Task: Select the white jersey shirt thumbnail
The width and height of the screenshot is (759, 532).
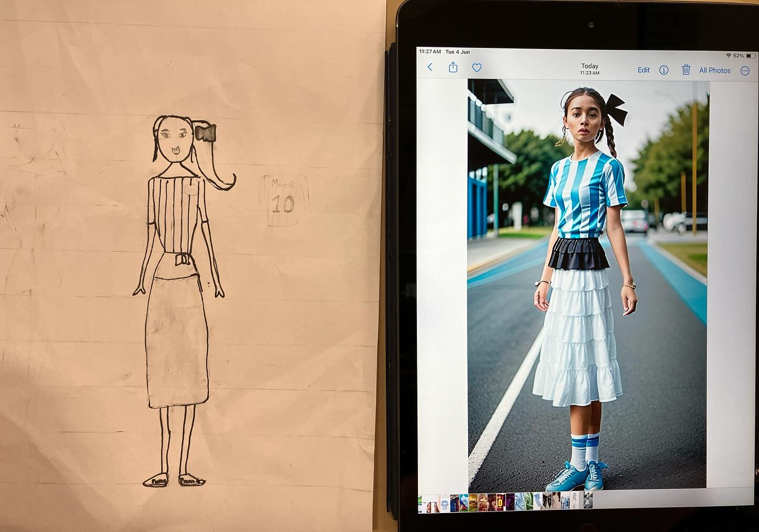Action: pos(445,504)
